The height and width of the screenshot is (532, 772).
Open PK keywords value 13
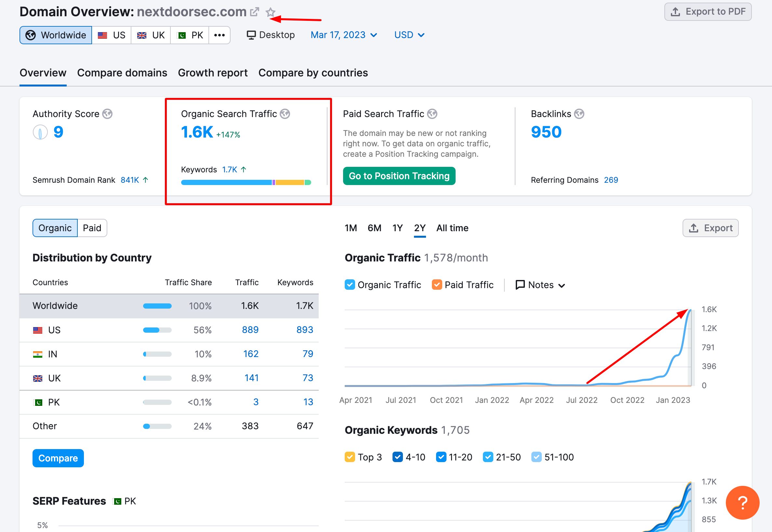(x=308, y=402)
